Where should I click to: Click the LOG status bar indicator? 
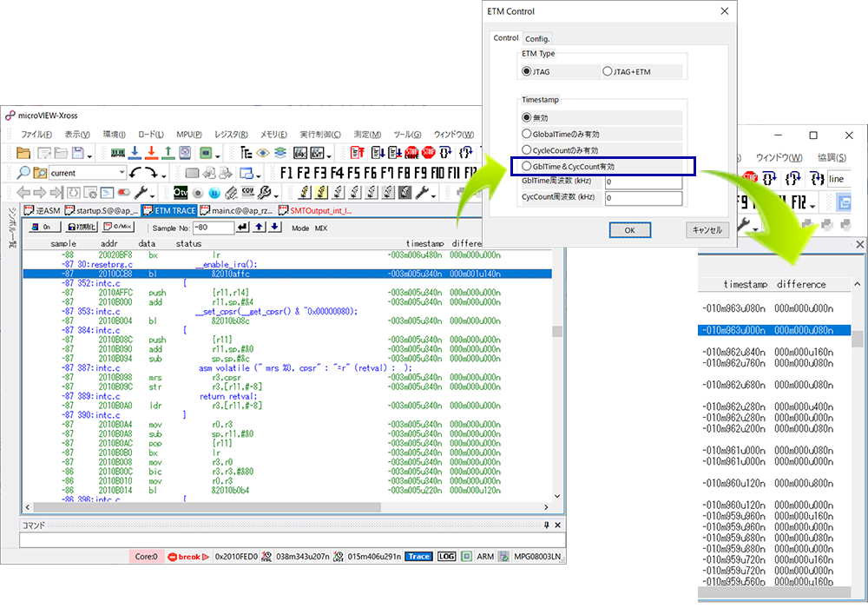pyautogui.click(x=447, y=557)
